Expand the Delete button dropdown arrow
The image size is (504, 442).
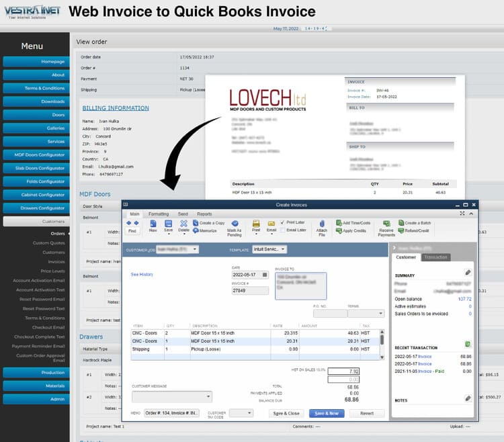click(184, 234)
